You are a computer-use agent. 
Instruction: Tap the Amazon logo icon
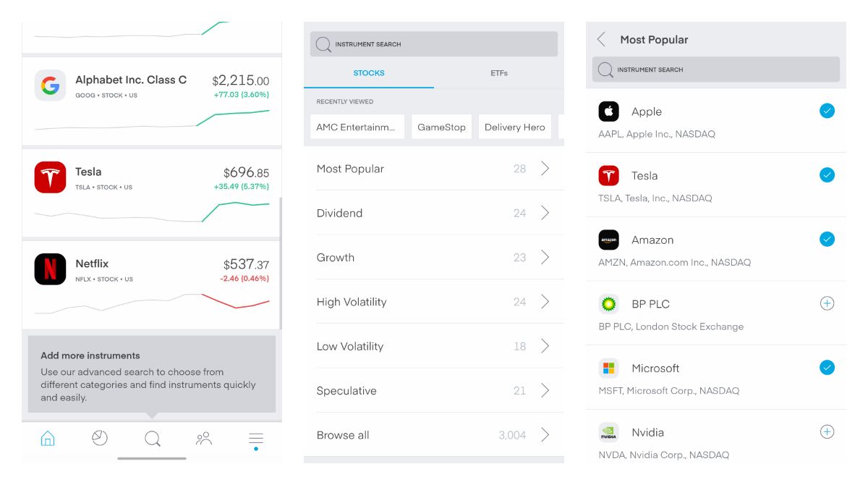[609, 240]
